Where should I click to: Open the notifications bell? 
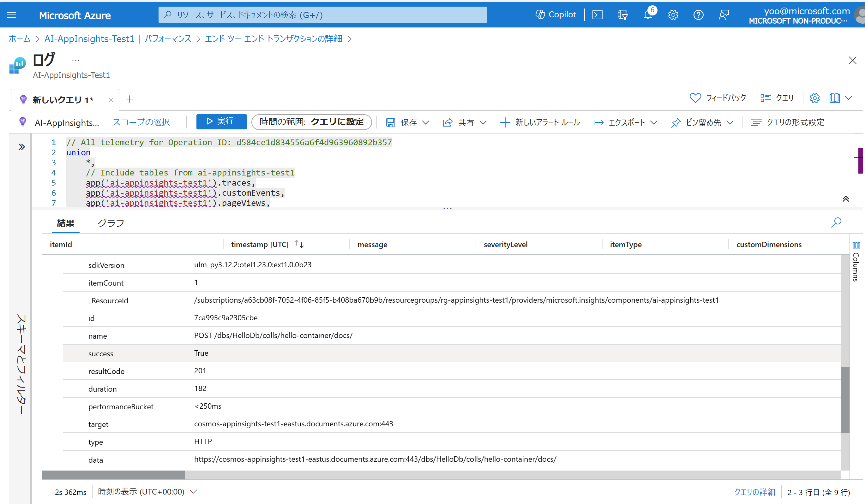pos(648,15)
